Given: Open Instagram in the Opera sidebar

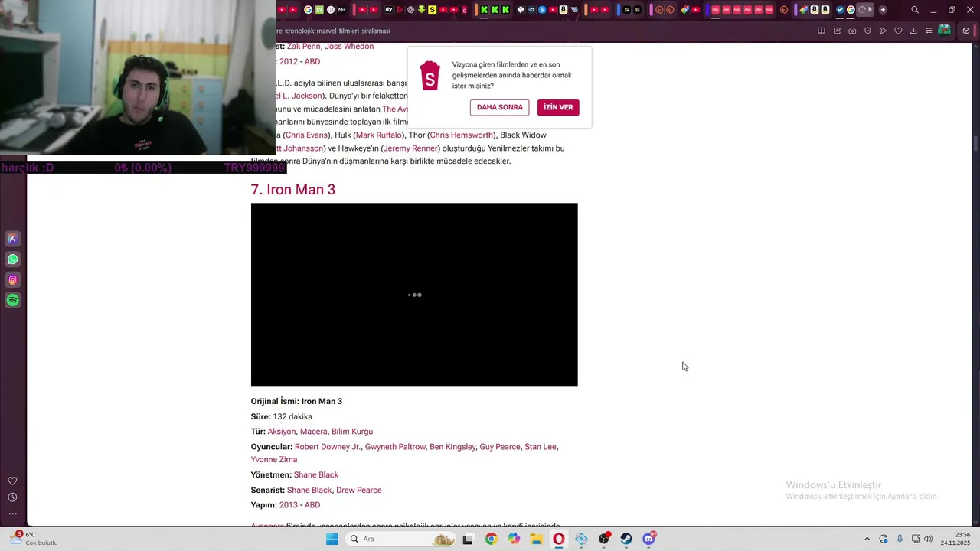Looking at the screenshot, I should point(12,280).
